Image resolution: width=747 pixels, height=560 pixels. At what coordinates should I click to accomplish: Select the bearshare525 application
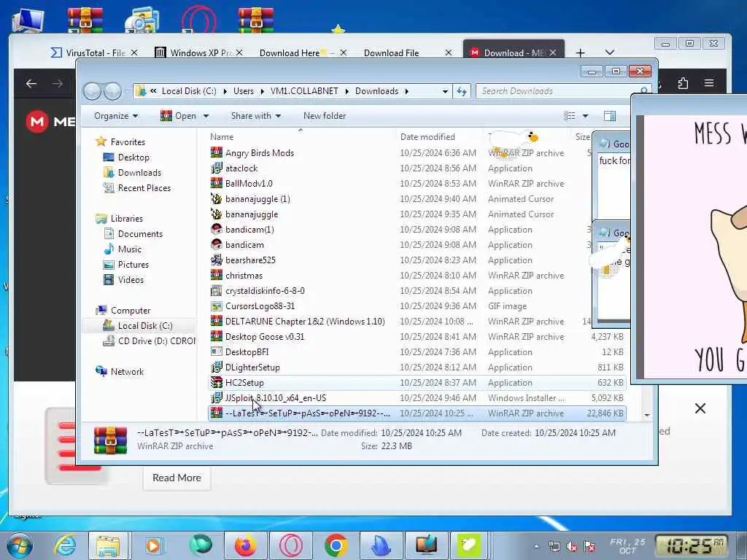pyautogui.click(x=250, y=260)
